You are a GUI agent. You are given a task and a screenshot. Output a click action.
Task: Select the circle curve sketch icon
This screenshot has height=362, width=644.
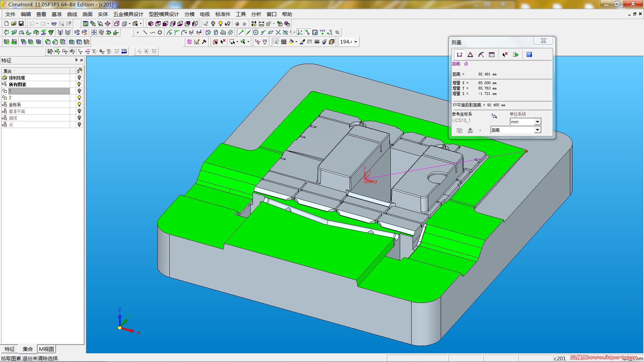(160, 33)
